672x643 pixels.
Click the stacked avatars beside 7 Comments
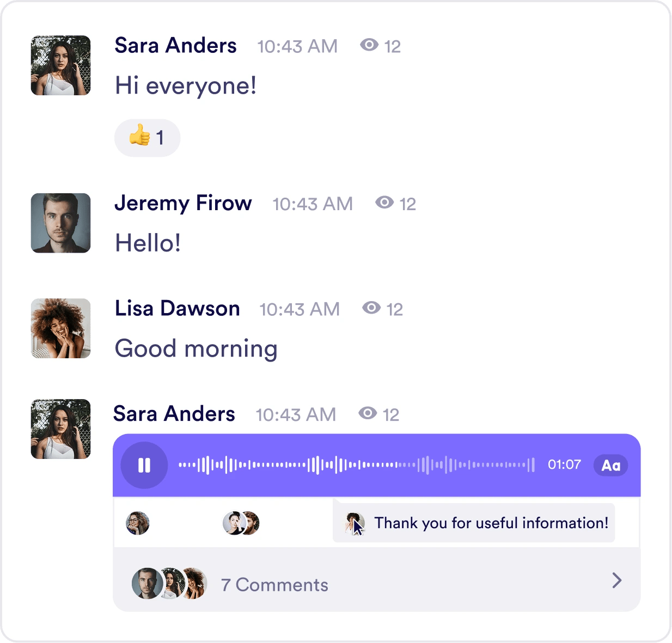[169, 583]
